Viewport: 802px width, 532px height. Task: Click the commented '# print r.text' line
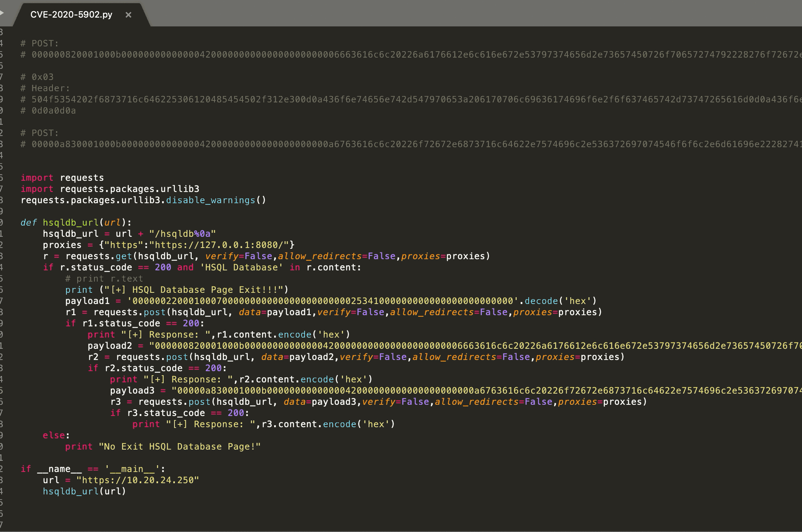(104, 278)
